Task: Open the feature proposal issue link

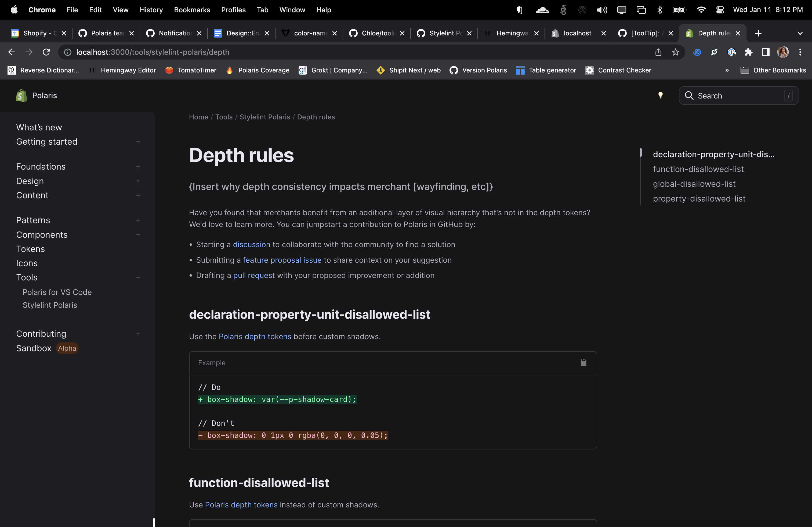Action: 282,260
